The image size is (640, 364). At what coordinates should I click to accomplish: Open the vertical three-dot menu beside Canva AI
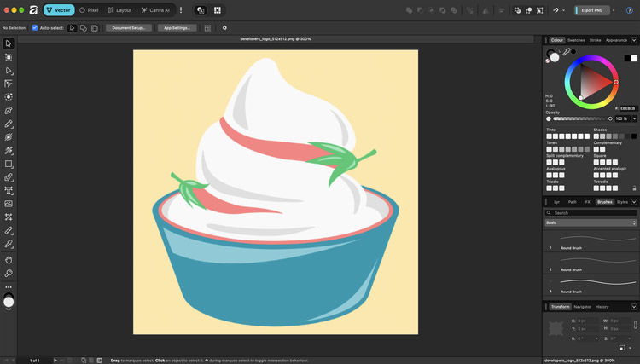tap(181, 10)
